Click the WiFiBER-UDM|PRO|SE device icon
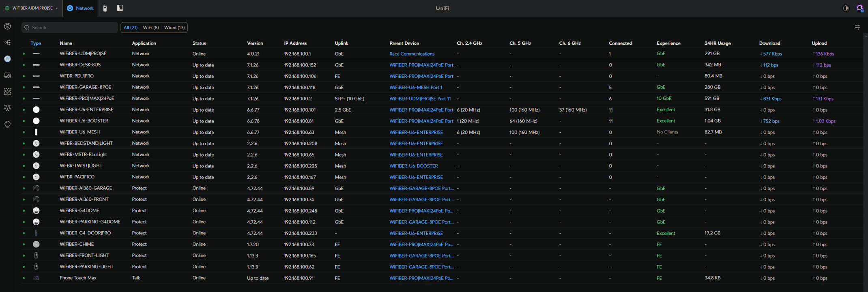 (x=36, y=54)
